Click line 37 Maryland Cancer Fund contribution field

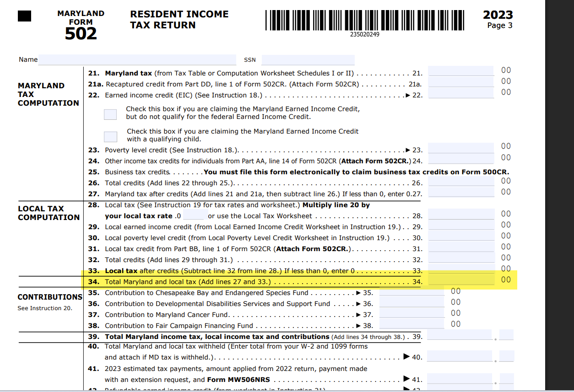(x=412, y=313)
